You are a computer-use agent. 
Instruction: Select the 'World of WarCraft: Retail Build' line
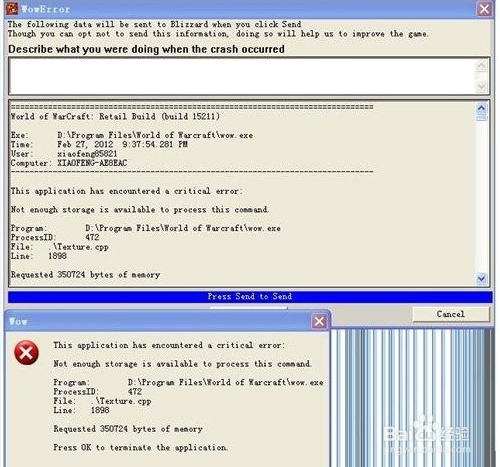[x=115, y=116]
